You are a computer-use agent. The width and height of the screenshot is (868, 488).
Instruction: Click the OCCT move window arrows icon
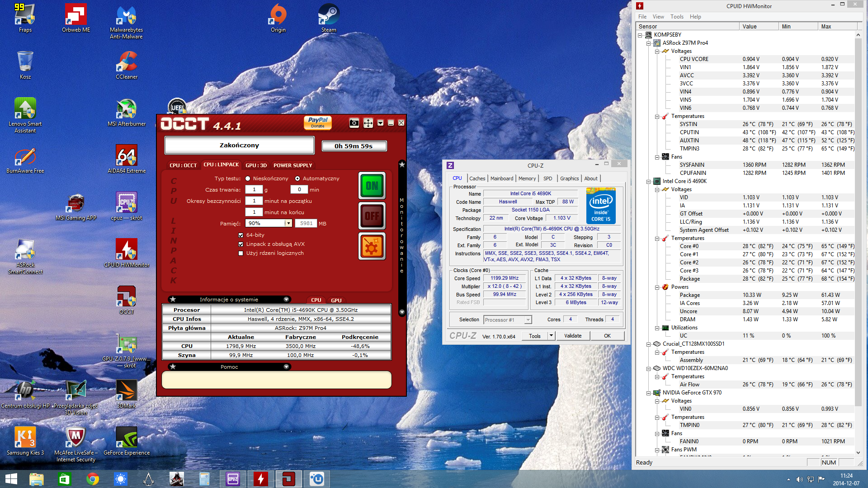coord(368,123)
